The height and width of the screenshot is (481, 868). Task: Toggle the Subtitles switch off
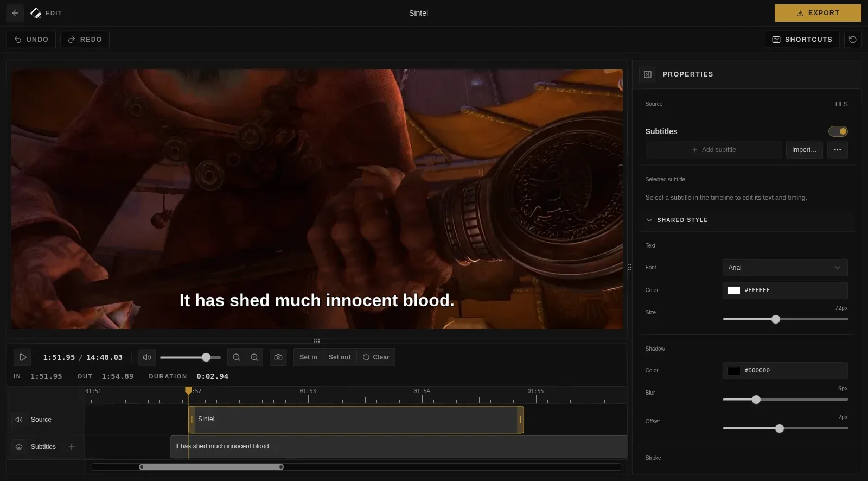[838, 131]
